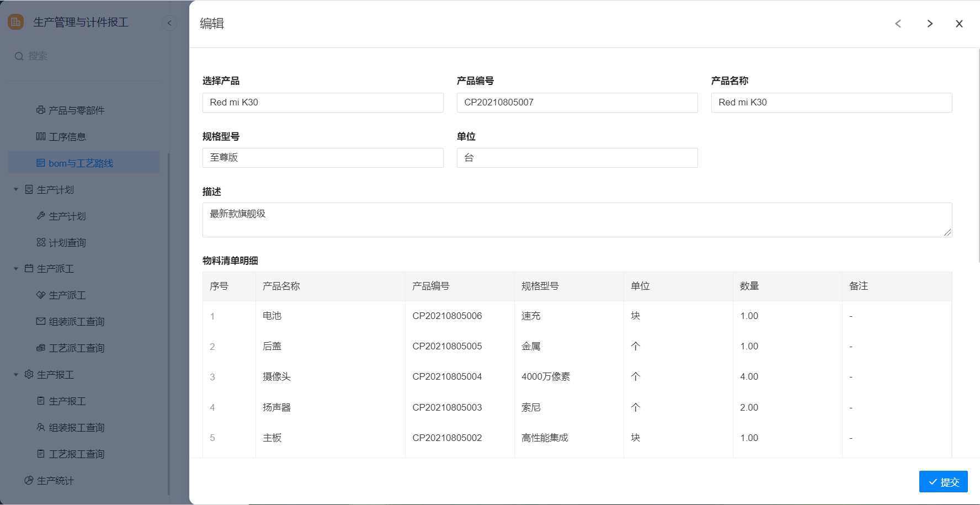Viewport: 980px width, 505px height.
Task: Open 工序信息 menu item
Action: point(84,137)
